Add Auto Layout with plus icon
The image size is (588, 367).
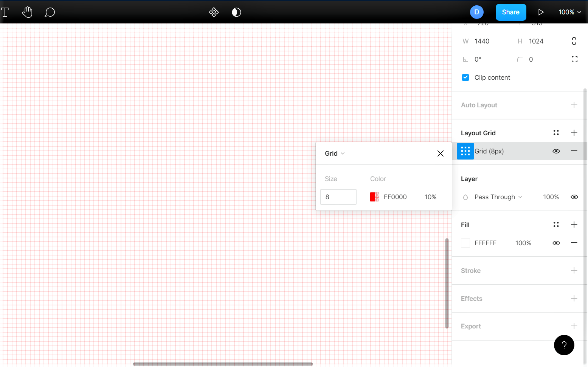(x=574, y=105)
